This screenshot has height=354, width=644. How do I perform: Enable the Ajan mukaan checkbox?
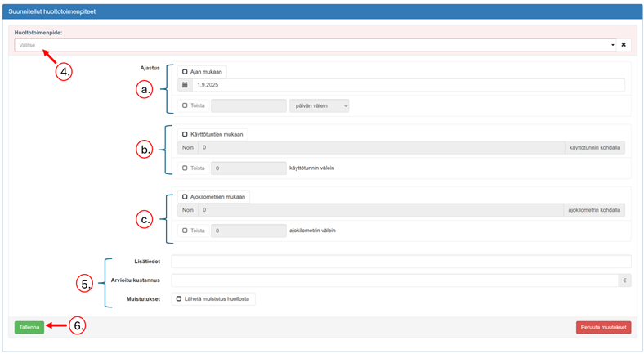tap(186, 72)
